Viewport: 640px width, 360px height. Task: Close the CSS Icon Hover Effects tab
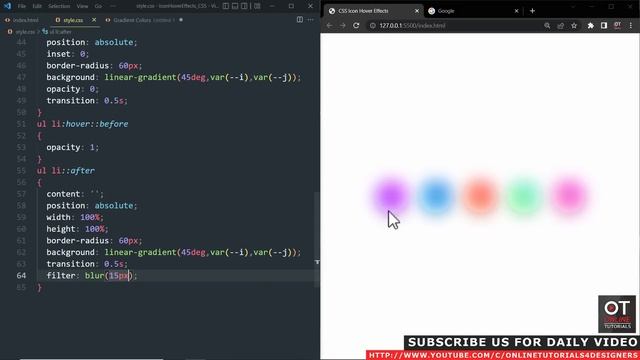click(x=417, y=11)
